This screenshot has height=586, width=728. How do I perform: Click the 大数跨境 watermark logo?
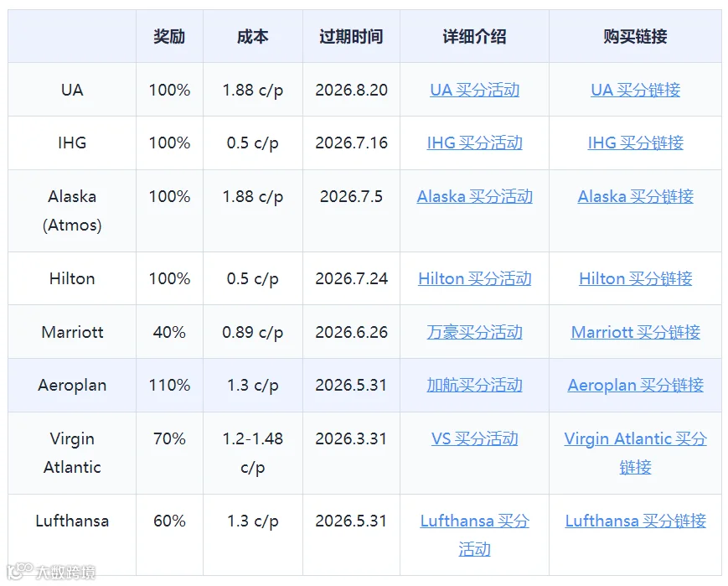(51, 572)
